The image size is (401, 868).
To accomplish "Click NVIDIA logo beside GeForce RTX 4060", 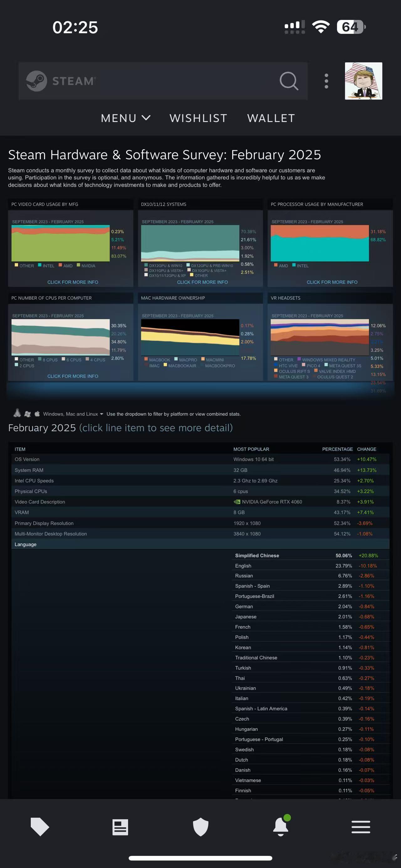I will 237,502.
